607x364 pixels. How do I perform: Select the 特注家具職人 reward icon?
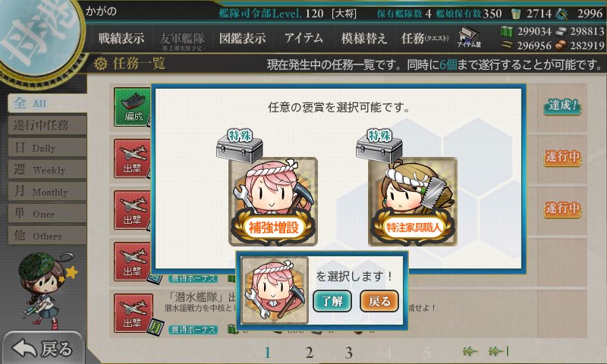click(x=413, y=201)
